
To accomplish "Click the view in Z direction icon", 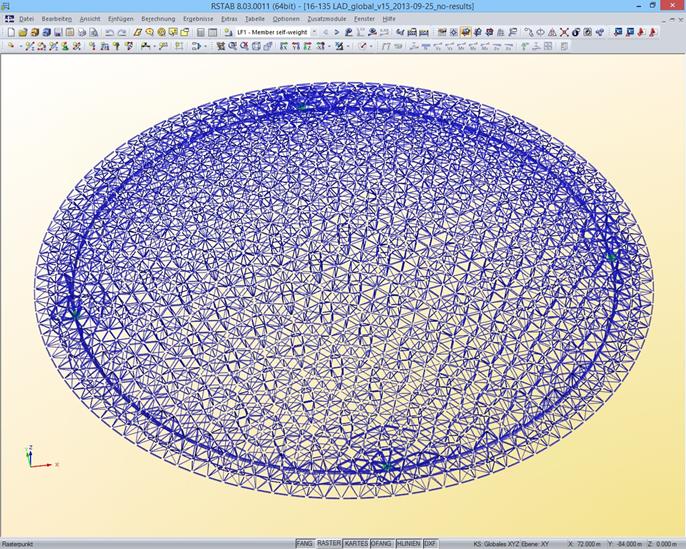I will click(x=307, y=46).
